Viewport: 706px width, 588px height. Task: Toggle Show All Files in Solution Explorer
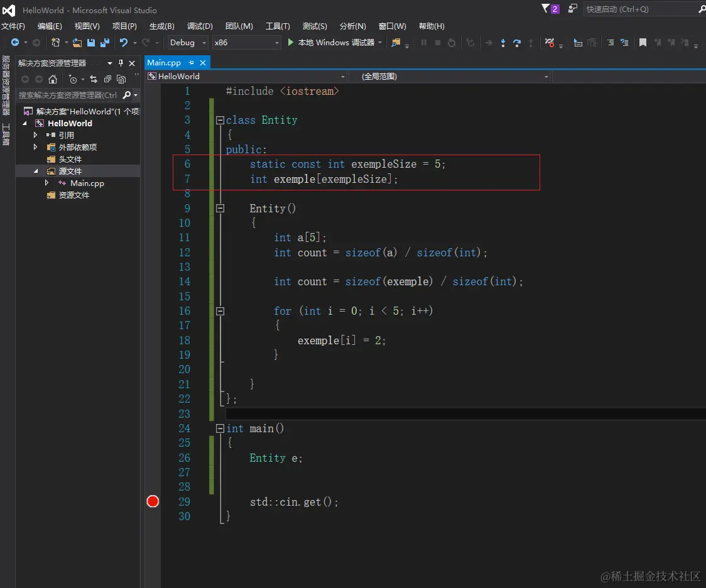121,79
